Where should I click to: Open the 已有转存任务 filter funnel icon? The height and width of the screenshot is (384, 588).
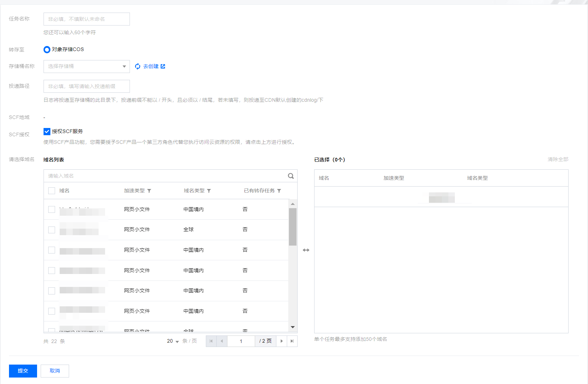279,191
